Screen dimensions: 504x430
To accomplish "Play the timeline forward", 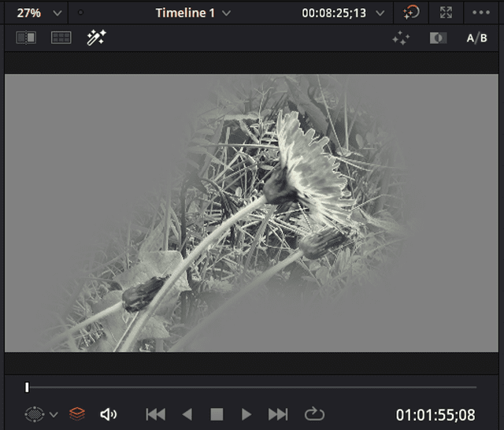I will (246, 414).
